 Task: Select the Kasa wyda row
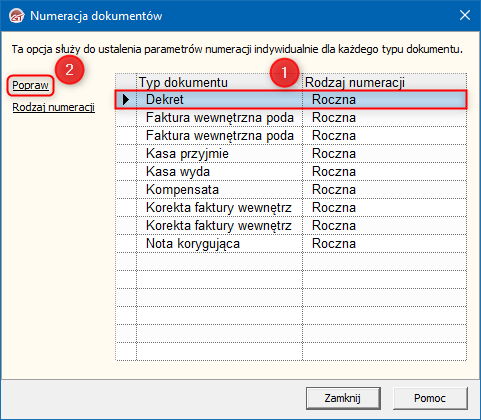click(291, 171)
